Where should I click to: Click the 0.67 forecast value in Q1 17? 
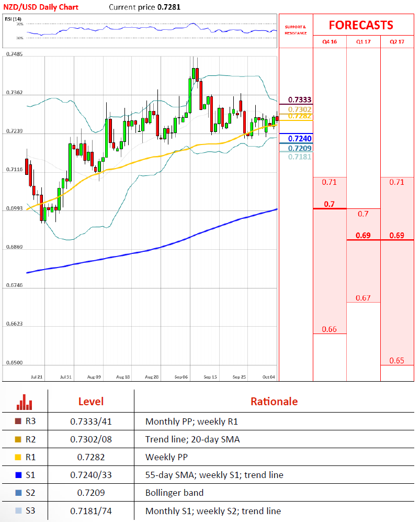pyautogui.click(x=363, y=298)
